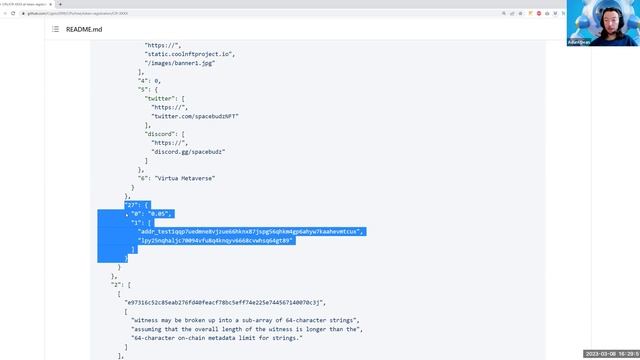Open the yellow browser extension icon
This screenshot has width=640, height=360.
click(530, 13)
